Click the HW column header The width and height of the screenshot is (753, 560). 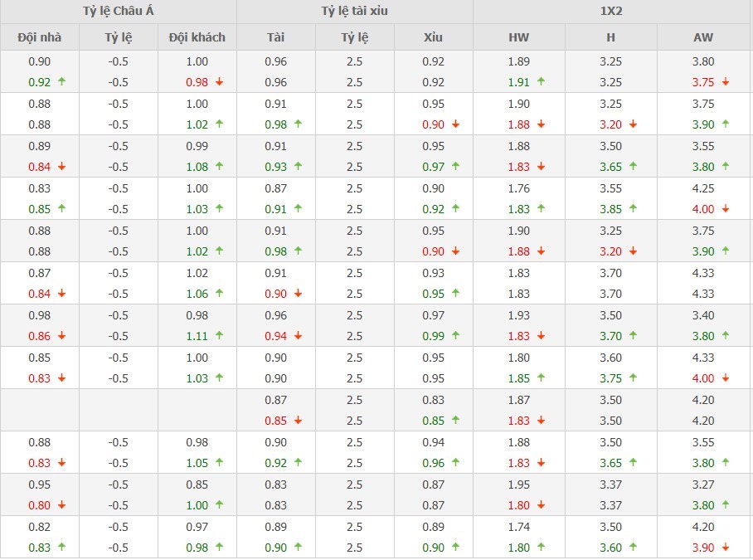(x=518, y=37)
